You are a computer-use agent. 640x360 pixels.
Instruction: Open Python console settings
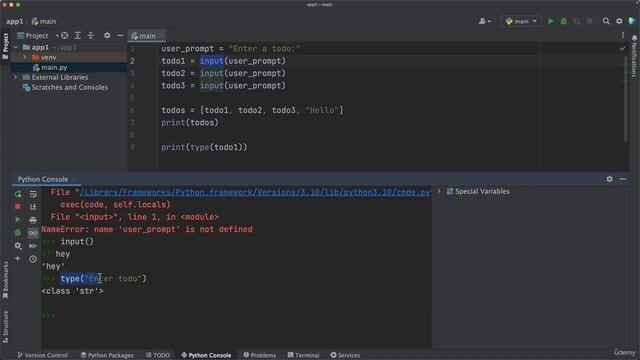point(18,246)
